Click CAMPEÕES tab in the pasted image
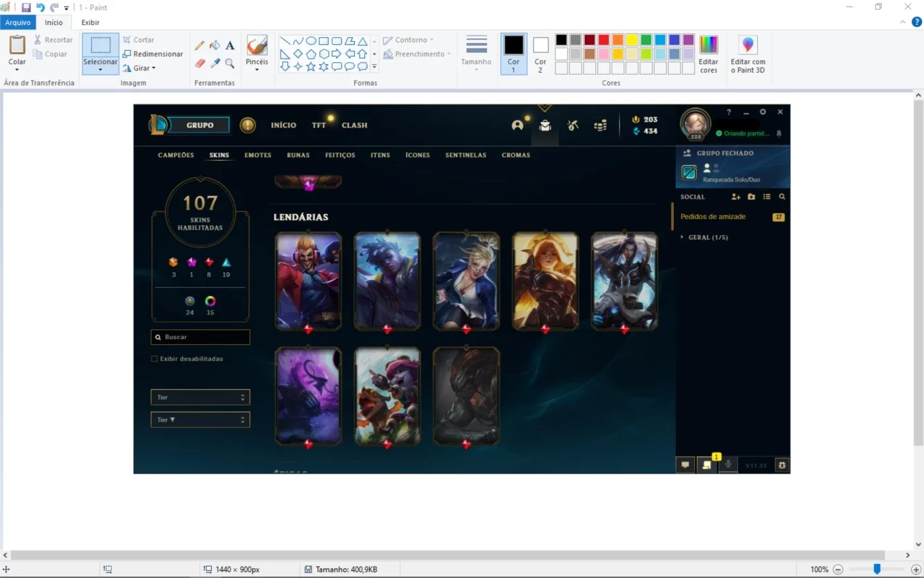 [176, 155]
